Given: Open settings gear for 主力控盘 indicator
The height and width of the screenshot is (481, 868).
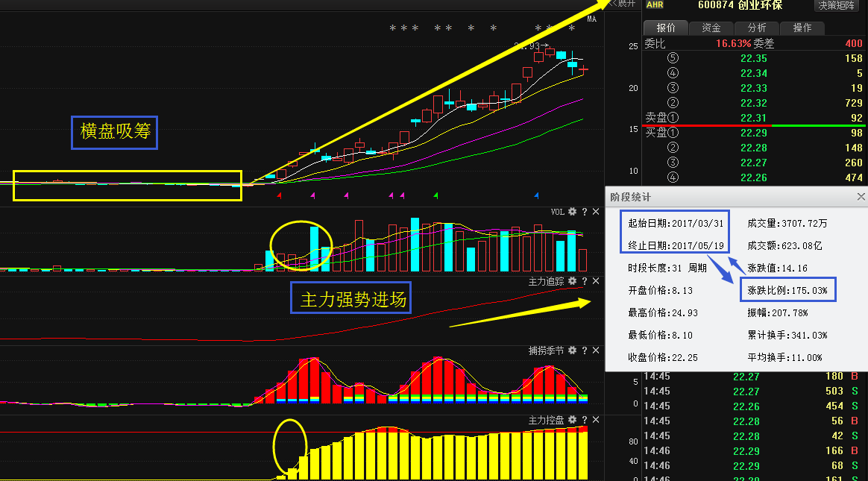Looking at the screenshot, I should click(572, 420).
